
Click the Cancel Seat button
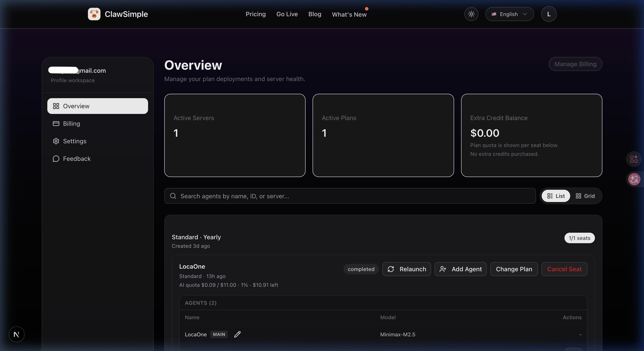tap(564, 269)
